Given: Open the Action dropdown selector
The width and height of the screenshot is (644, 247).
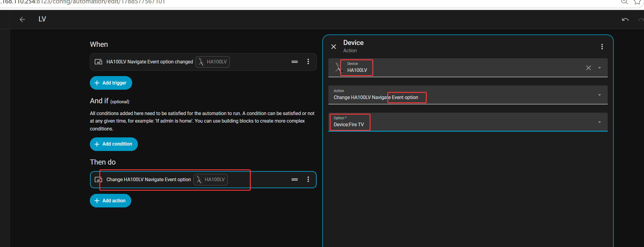Looking at the screenshot, I should click(x=468, y=95).
